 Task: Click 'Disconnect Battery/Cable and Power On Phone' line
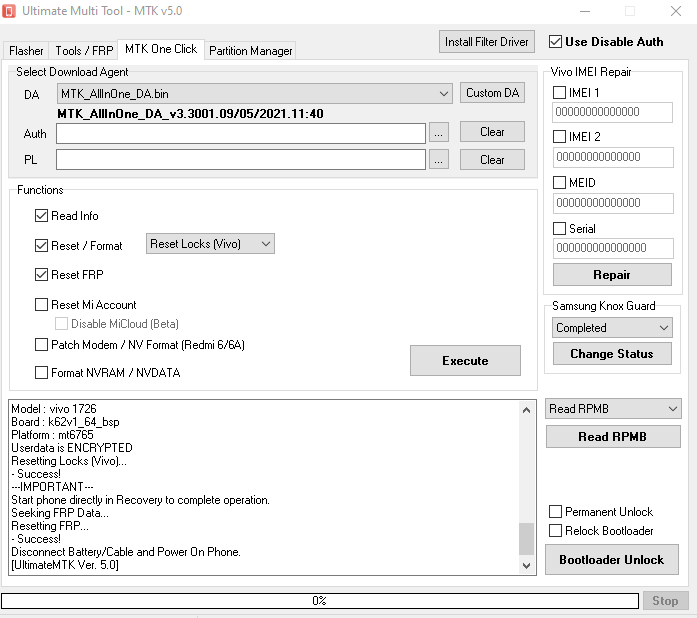point(126,552)
